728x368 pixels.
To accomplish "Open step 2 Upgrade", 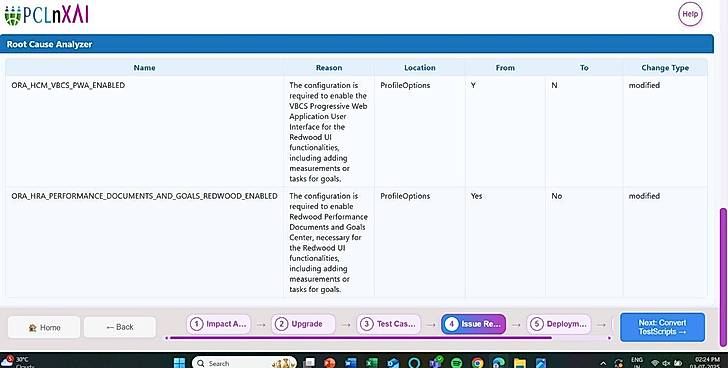I will click(x=303, y=324).
